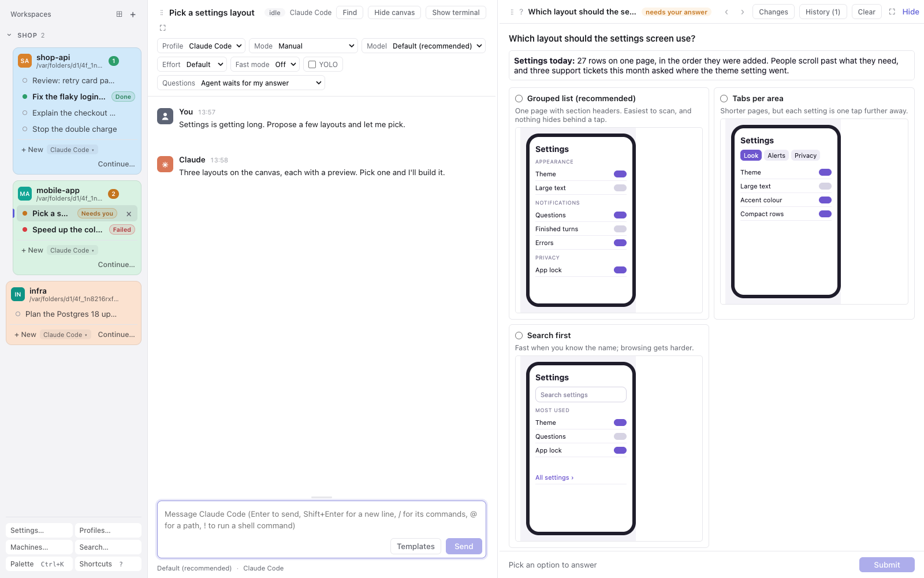Enable the YOLO checkbox

pos(312,65)
